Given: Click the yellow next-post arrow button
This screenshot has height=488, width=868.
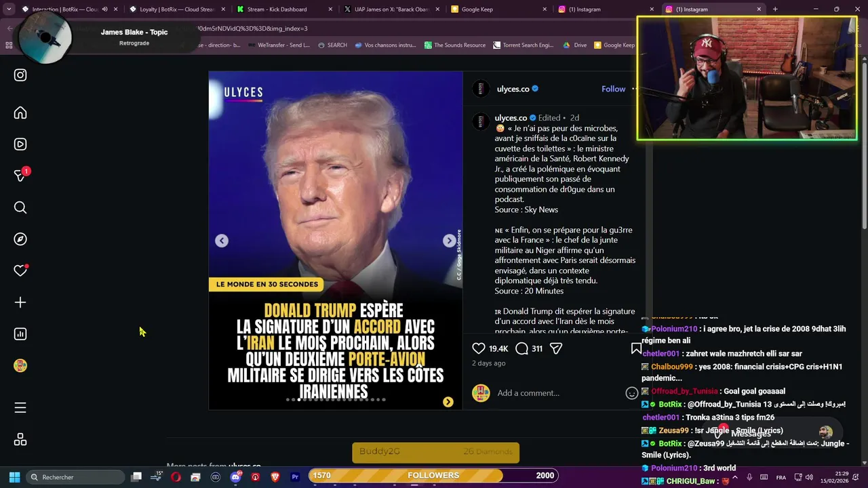Looking at the screenshot, I should (x=448, y=402).
